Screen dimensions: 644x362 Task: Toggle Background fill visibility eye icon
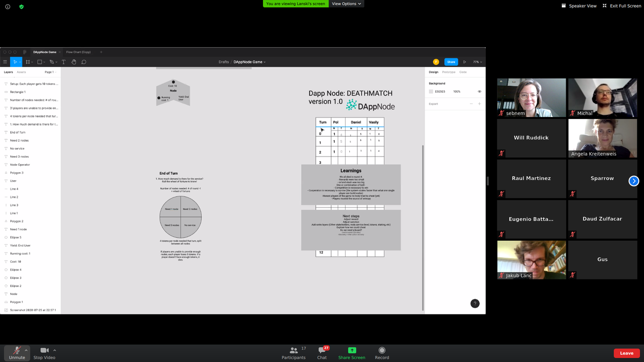click(x=479, y=92)
